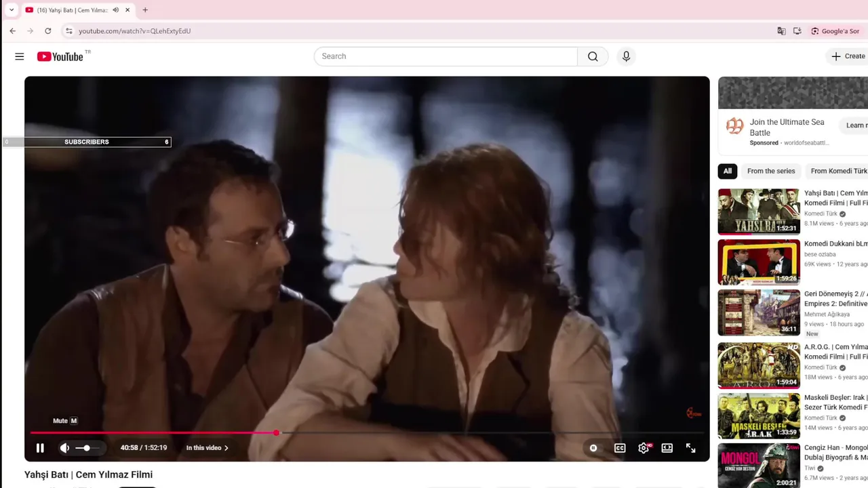868x488 pixels.
Task: Click the Google'a Sor lens button
Action: (836, 30)
